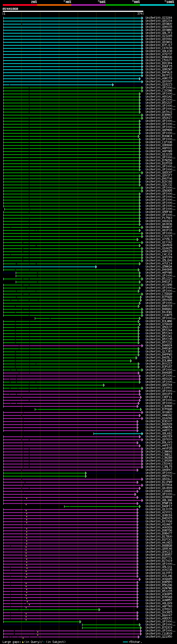177x644 pixels.
Task: Select UniRef100_B9GFI5 label
Action: point(159,66)
